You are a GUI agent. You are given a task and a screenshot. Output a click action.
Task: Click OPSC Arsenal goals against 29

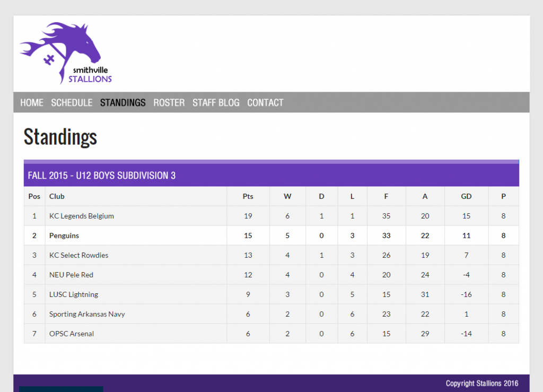click(425, 334)
